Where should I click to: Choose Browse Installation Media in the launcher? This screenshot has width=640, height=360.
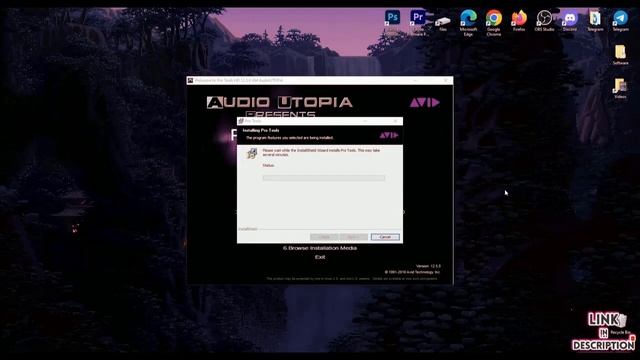[x=320, y=248]
